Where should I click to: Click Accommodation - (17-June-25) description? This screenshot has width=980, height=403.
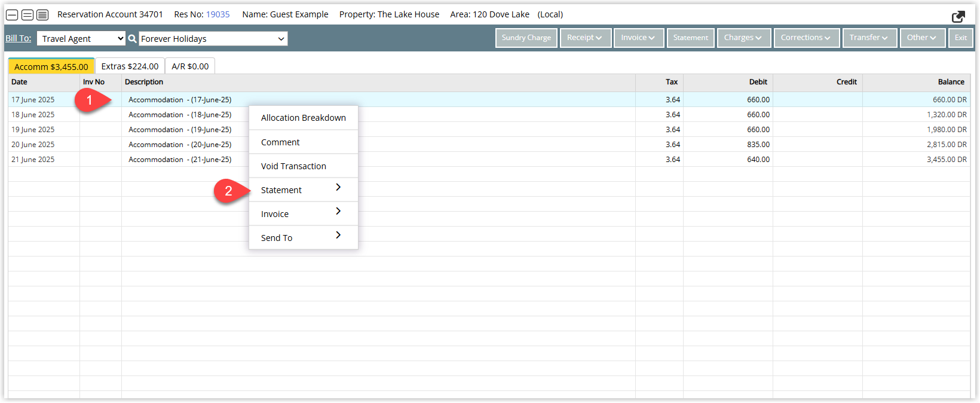pyautogui.click(x=180, y=100)
